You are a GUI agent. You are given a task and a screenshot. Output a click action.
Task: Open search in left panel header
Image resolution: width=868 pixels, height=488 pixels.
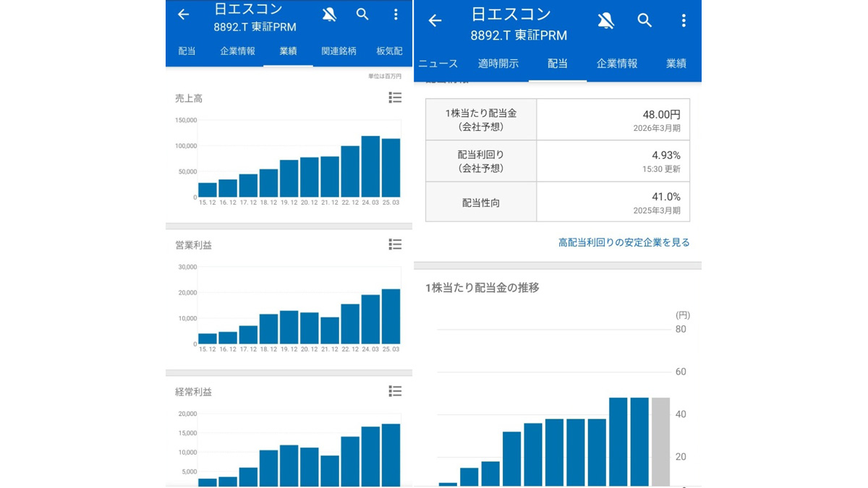(362, 14)
